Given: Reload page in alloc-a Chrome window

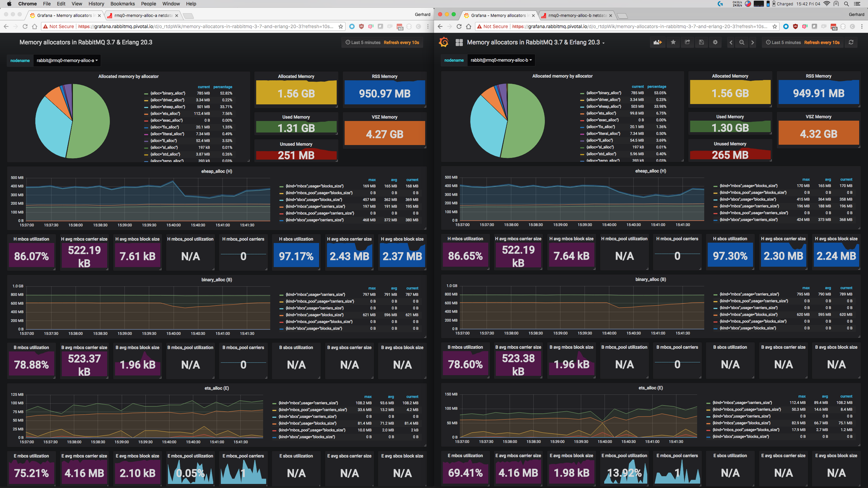Looking at the screenshot, I should (x=25, y=26).
